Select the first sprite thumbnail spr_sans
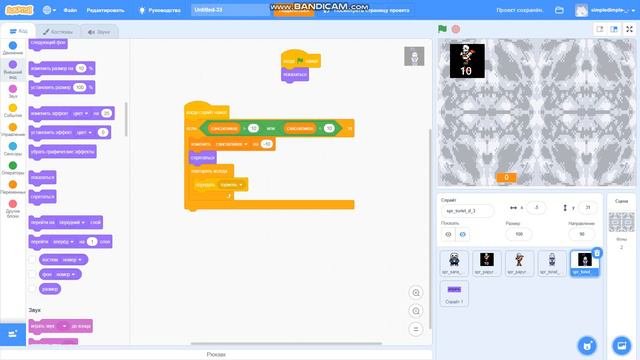 454,263
